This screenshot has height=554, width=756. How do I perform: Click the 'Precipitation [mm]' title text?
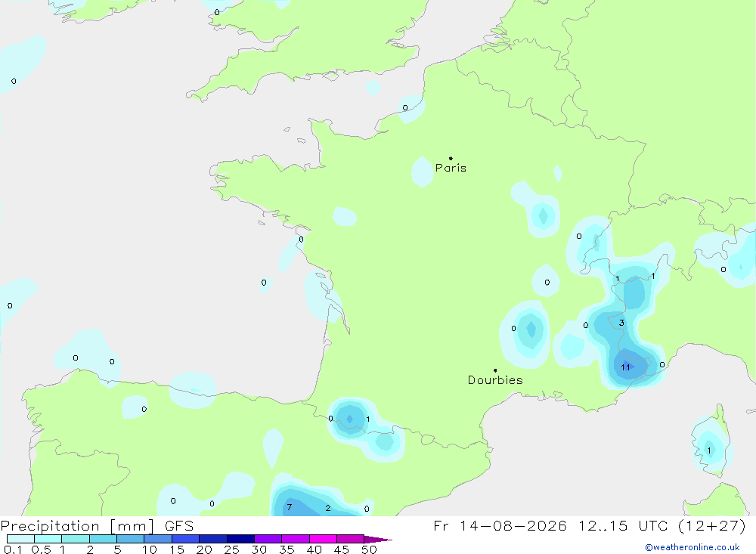tap(78, 526)
